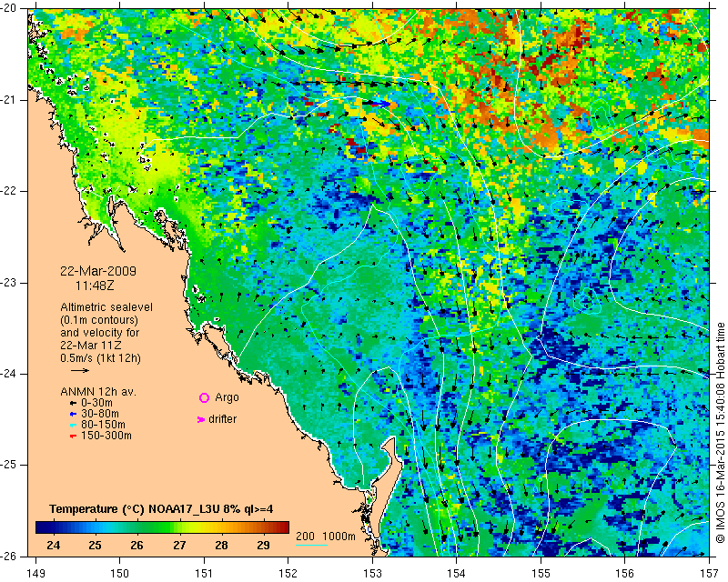Click the '(0.1m contours)' text line
This screenshot has width=728, height=582.
click(99, 320)
